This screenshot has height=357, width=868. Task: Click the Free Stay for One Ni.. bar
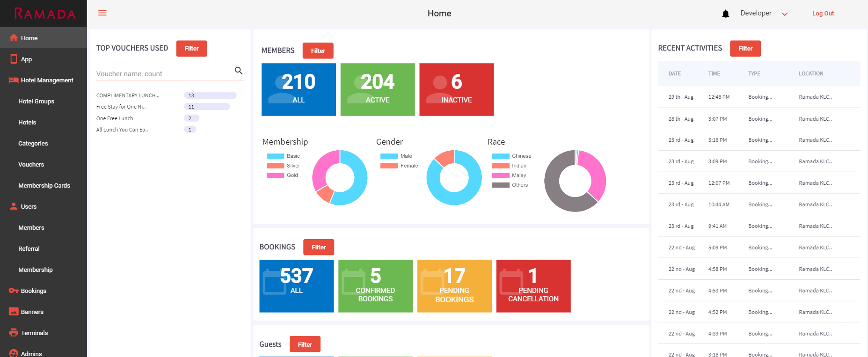click(x=207, y=107)
